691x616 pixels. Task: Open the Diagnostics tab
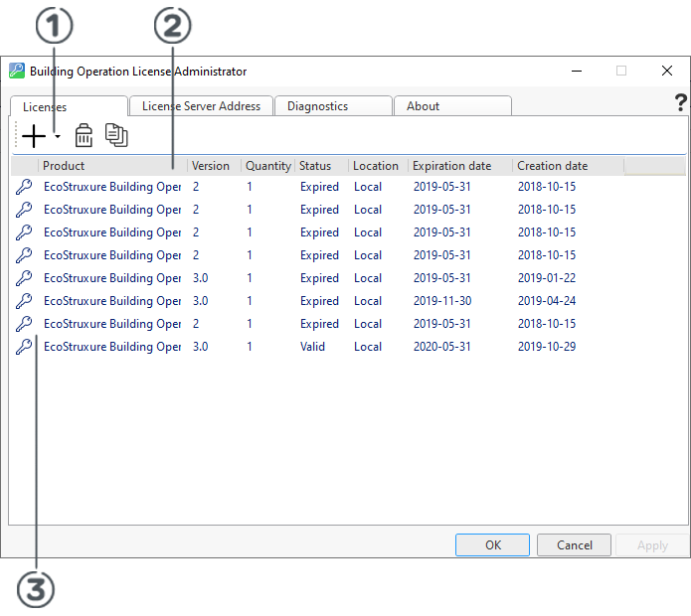click(x=333, y=106)
